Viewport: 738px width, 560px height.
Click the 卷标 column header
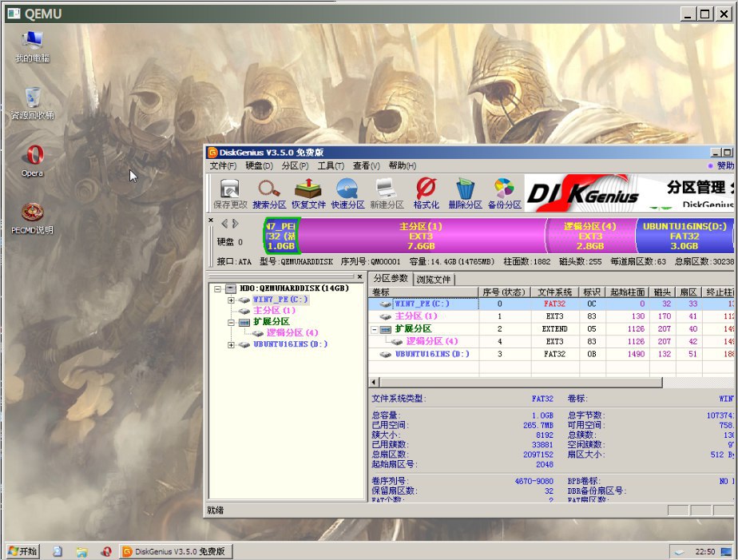coord(423,292)
